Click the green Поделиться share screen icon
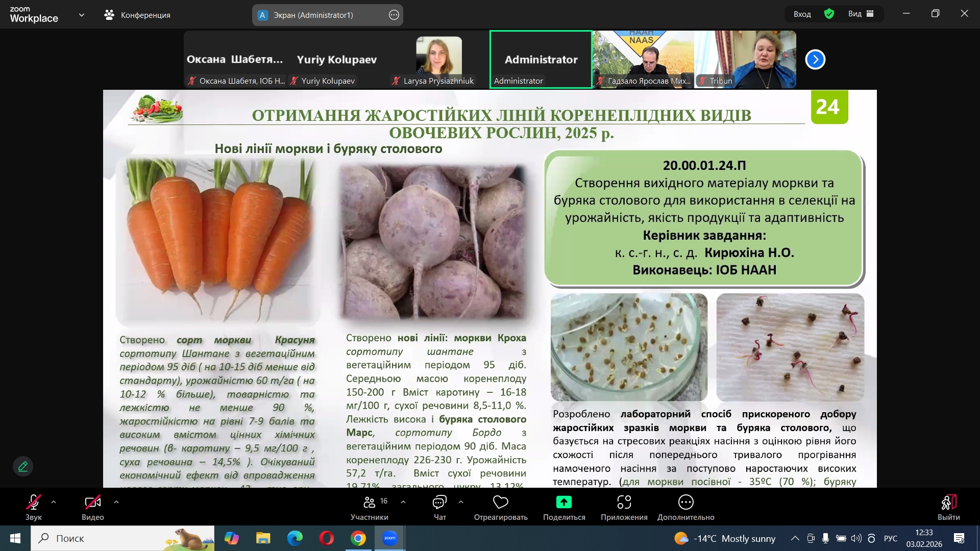The image size is (980, 551). pyautogui.click(x=563, y=503)
